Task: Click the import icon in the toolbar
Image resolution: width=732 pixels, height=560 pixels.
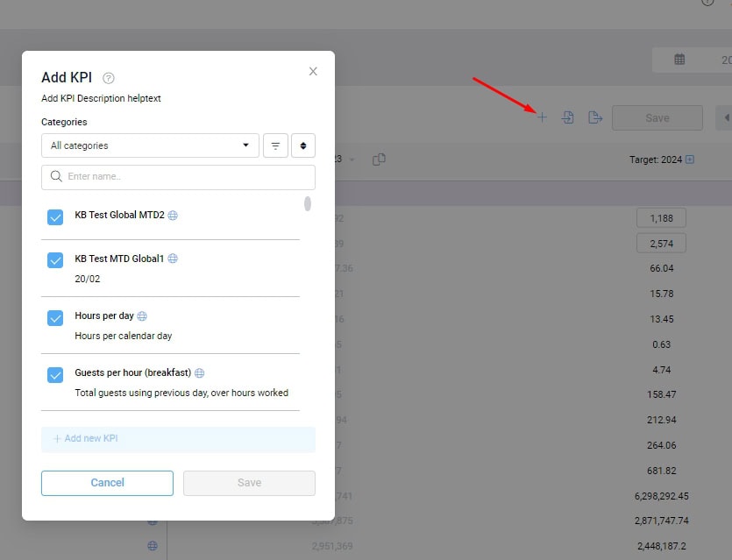Action: [x=568, y=117]
